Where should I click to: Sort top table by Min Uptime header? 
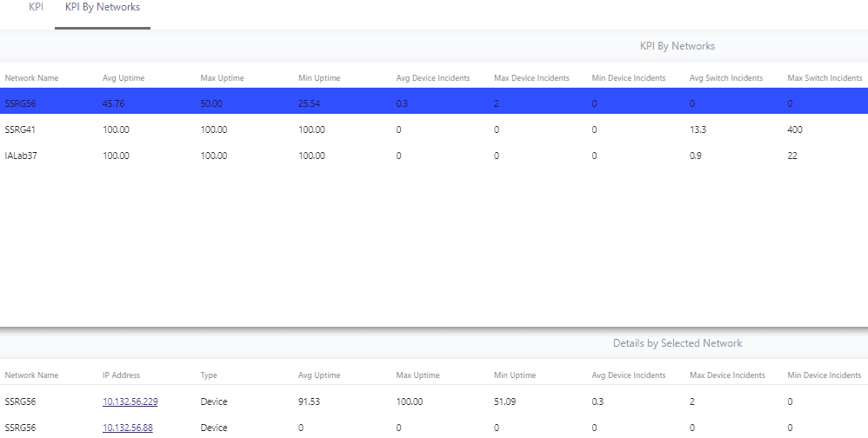click(319, 78)
